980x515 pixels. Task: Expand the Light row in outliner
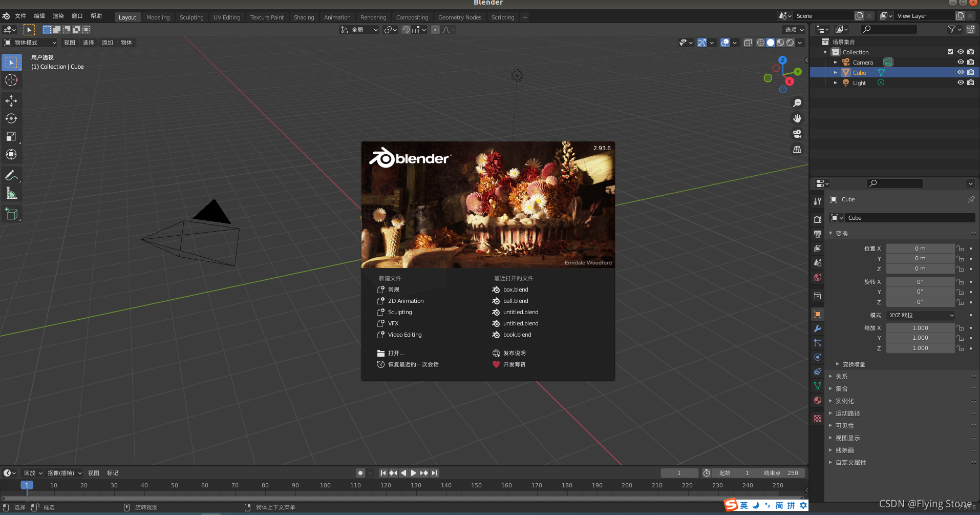tap(836, 83)
